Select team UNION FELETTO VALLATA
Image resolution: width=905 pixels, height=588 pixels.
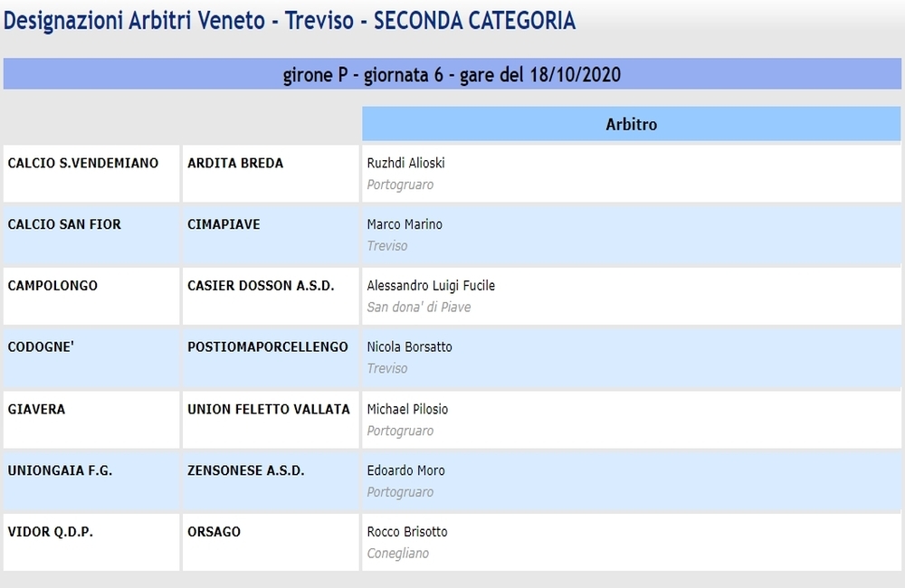point(269,409)
